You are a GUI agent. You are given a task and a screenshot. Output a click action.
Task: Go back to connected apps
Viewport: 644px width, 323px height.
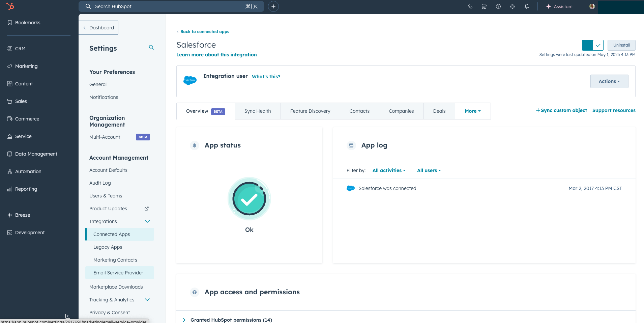204,32
